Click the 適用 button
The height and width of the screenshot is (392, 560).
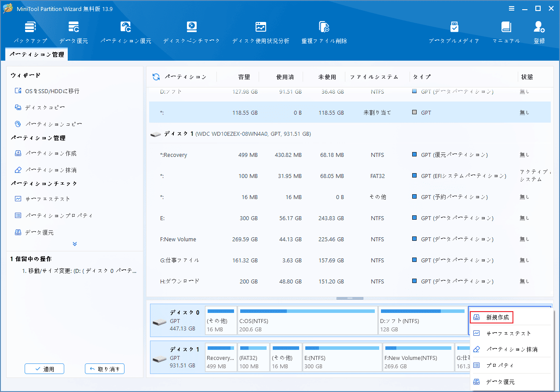44,369
